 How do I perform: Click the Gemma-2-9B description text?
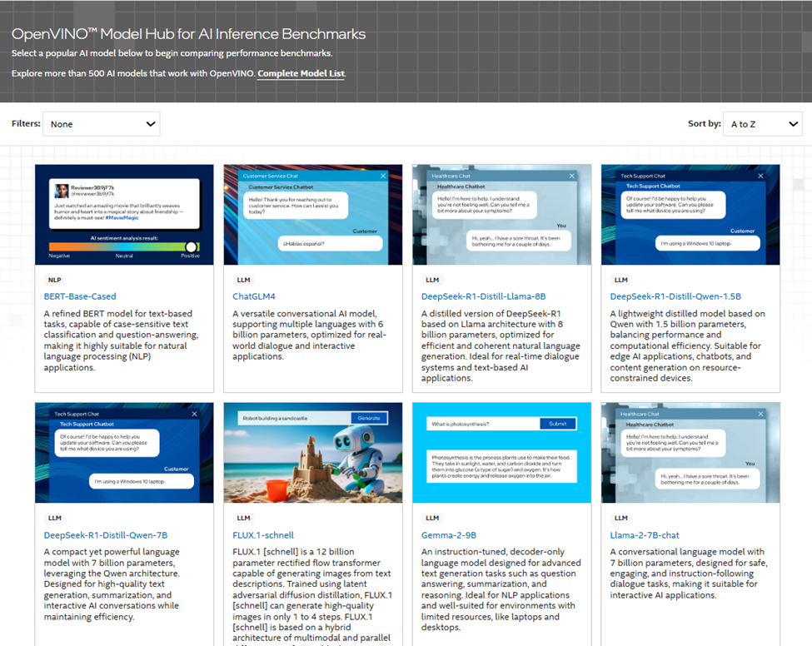501,589
